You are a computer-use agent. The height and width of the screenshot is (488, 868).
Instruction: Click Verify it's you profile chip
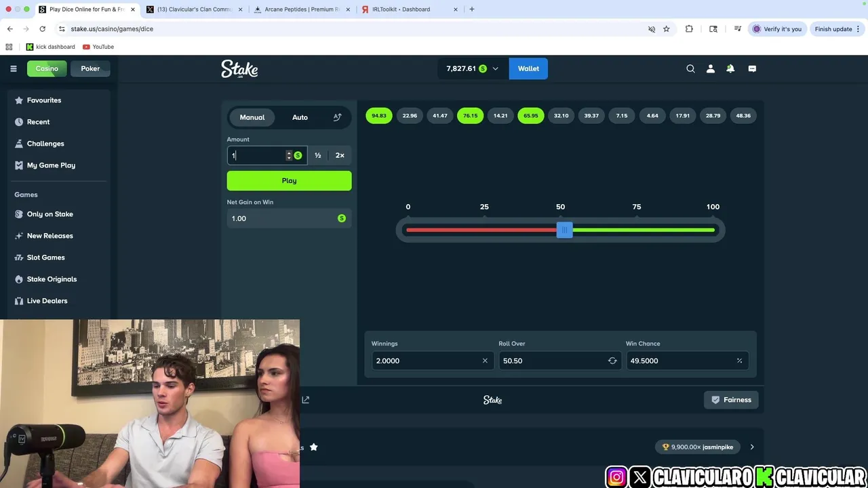[777, 29]
